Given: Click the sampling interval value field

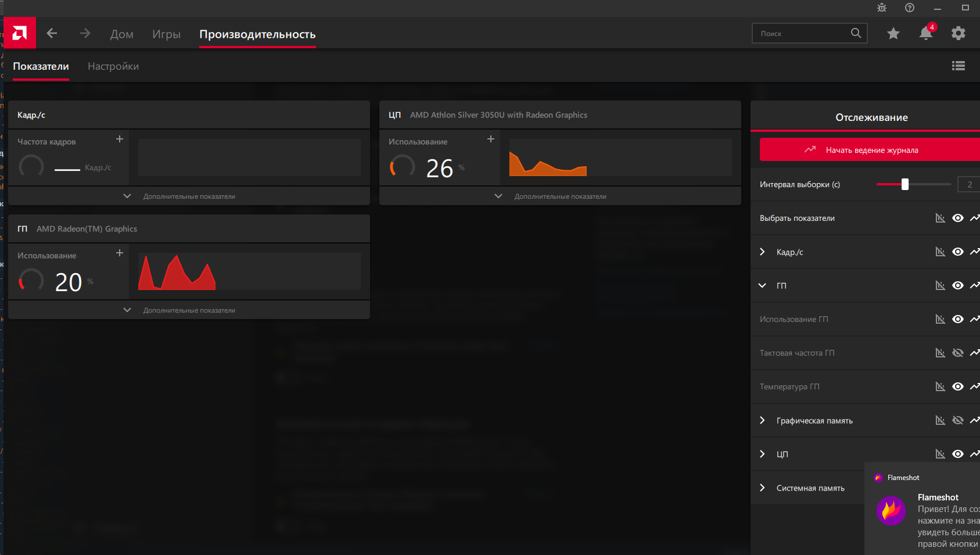Looking at the screenshot, I should point(969,184).
